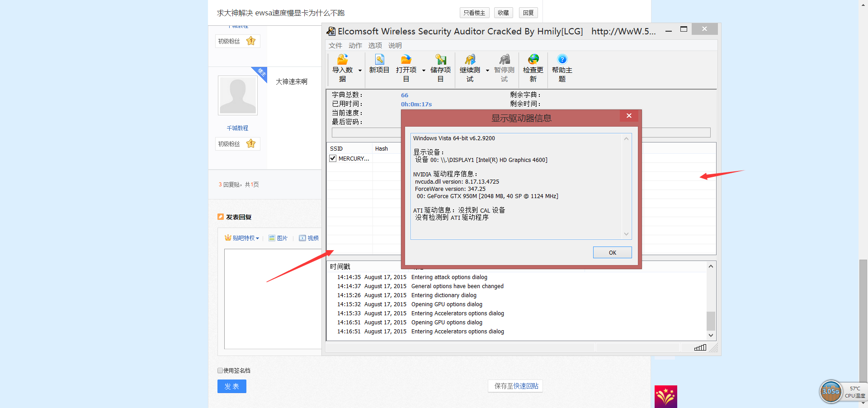Screen dimensions: 868x408
Task: Expand the Import Data dropdown arrow
Action: point(360,70)
